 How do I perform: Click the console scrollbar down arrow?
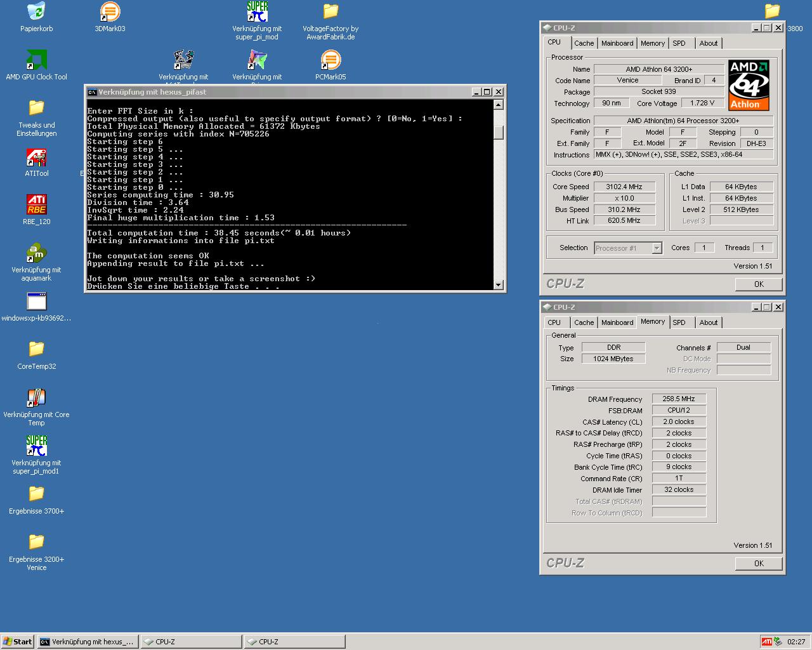pos(498,285)
